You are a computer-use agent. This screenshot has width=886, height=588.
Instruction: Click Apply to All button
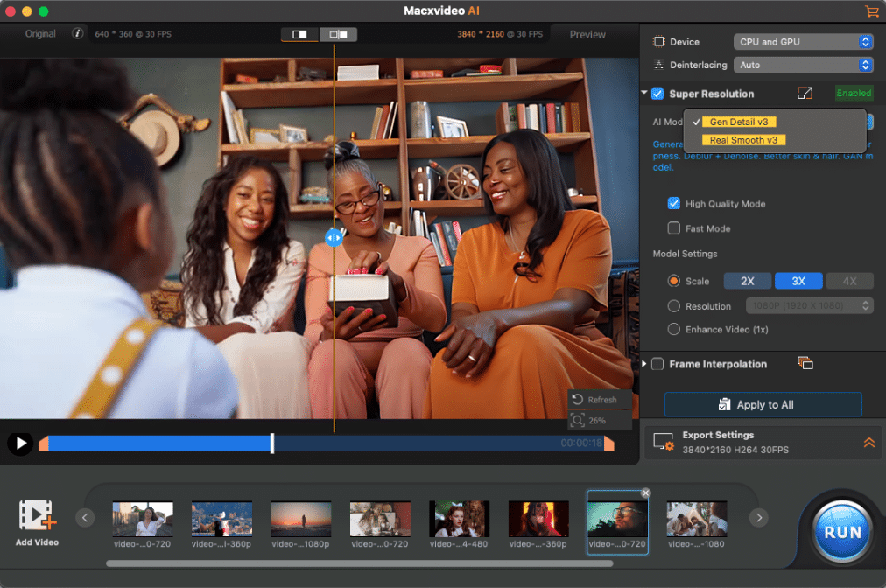click(x=763, y=404)
